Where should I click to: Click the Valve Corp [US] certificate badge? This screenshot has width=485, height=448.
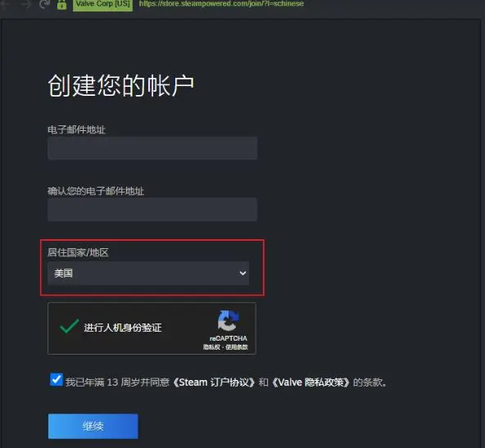[x=102, y=4]
